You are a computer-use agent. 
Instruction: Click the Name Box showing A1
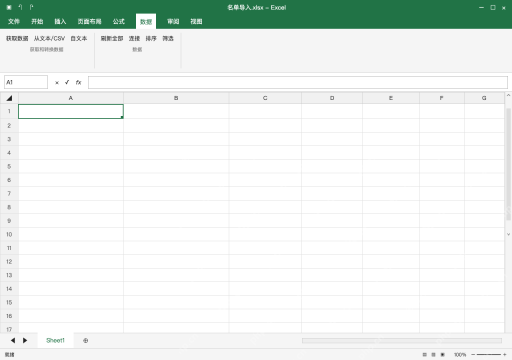[x=26, y=82]
